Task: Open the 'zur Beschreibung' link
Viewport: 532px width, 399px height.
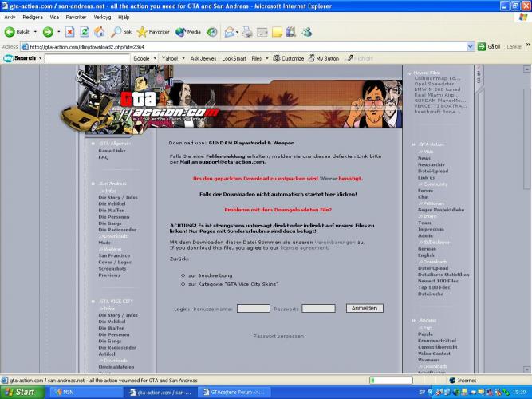Action: 211,275
